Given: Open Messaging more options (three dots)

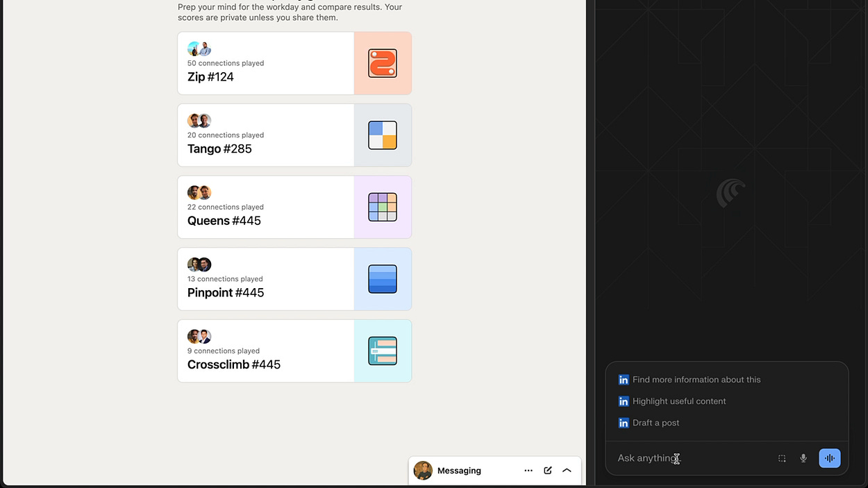Looking at the screenshot, I should (528, 471).
